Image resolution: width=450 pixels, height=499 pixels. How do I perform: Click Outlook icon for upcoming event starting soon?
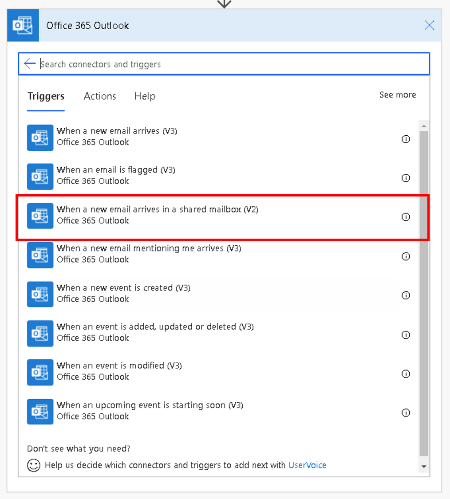coord(40,412)
